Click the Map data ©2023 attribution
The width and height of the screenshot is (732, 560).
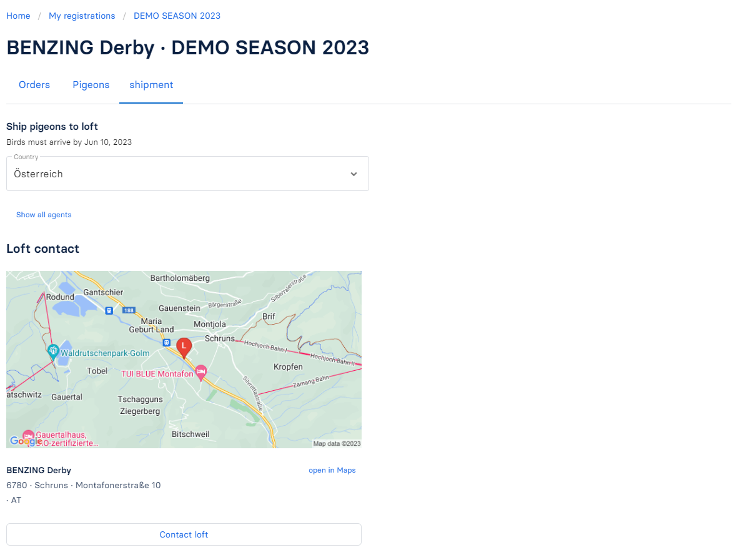[337, 444]
